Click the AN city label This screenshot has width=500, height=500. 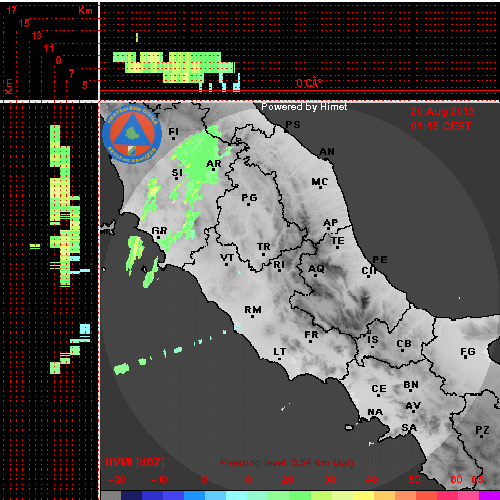327,152
